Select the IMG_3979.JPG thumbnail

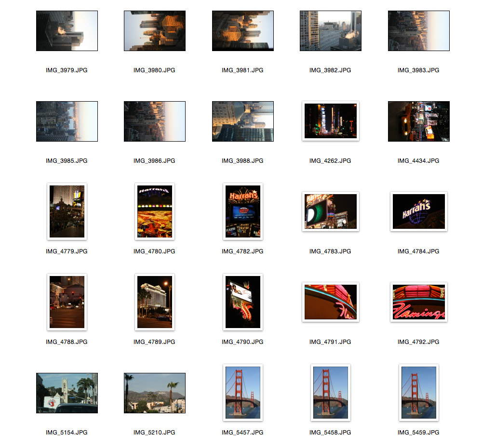[x=67, y=31]
